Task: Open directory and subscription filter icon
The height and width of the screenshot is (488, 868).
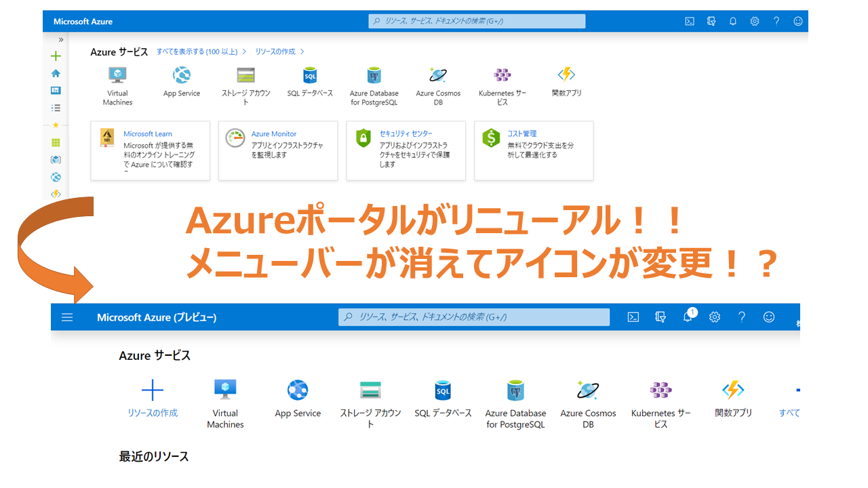Action: coord(711,21)
